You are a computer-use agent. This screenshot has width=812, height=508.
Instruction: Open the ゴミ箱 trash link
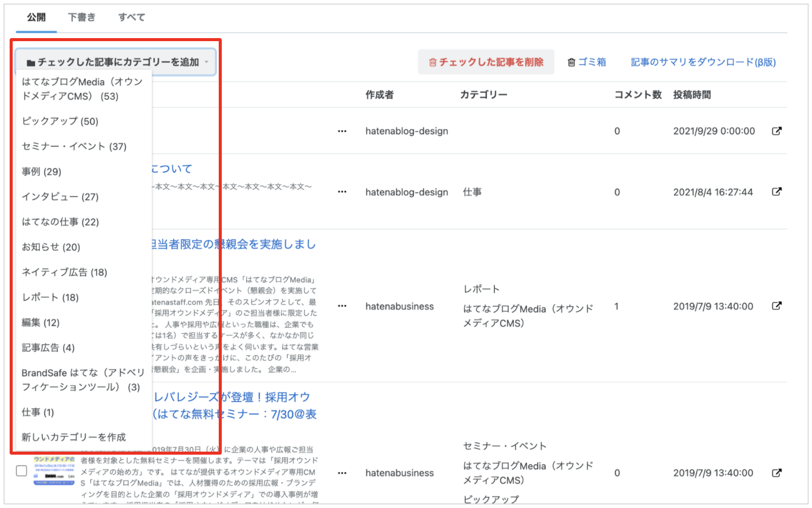click(587, 62)
